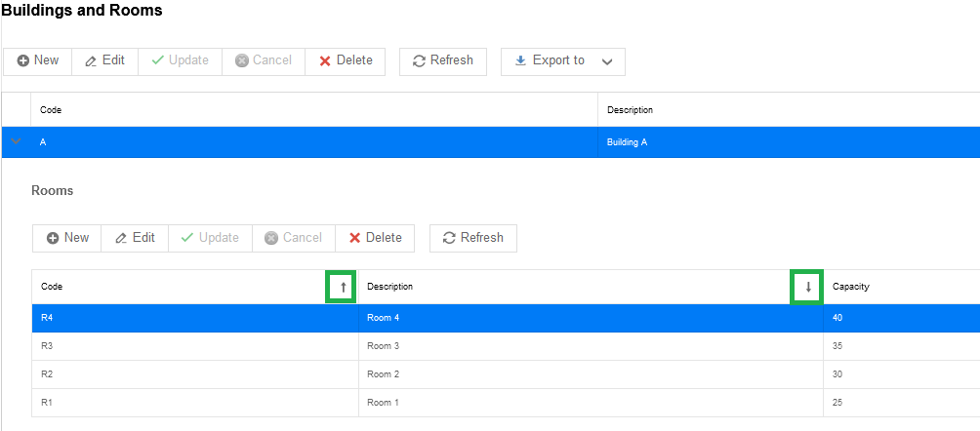
Task: Select the Room 3 description cell
Action: [591, 346]
